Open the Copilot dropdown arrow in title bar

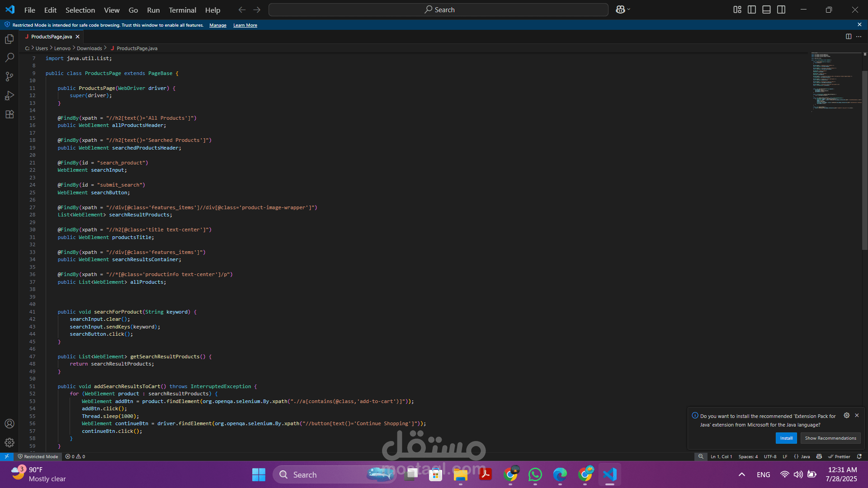point(629,9)
